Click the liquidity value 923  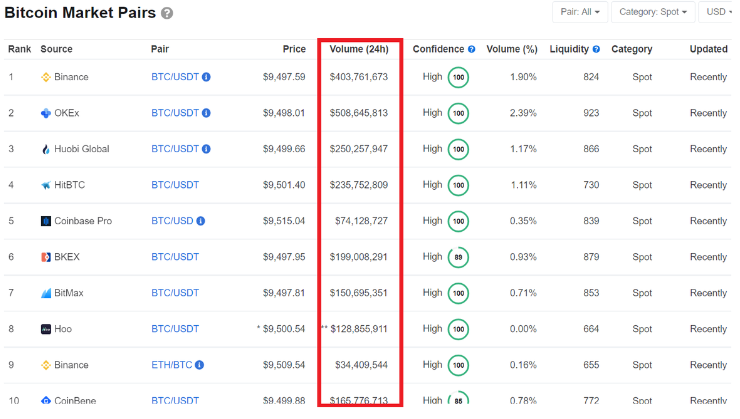point(591,113)
